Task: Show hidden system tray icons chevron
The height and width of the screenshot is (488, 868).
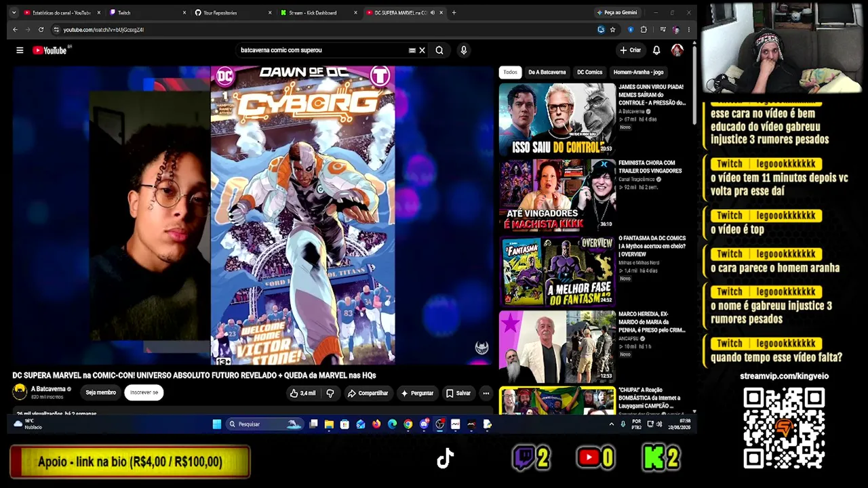Action: [611, 424]
